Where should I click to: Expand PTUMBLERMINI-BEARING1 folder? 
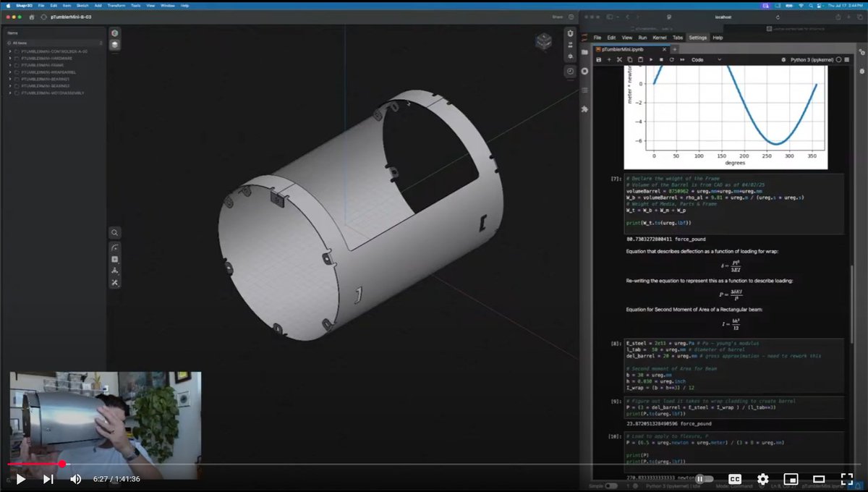coord(10,80)
